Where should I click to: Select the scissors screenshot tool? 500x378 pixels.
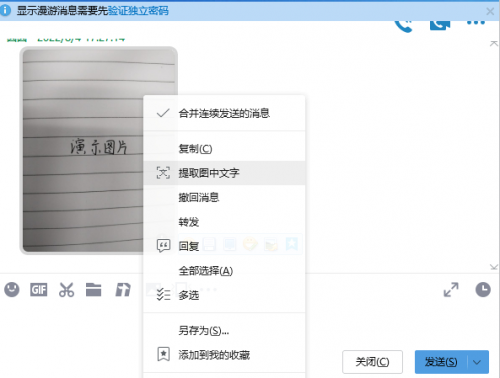(x=66, y=290)
